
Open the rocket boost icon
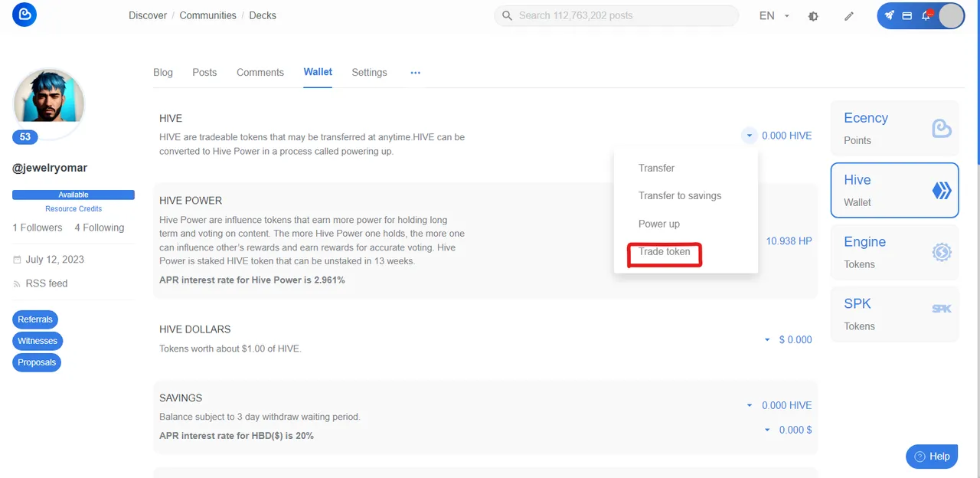[x=889, y=15]
